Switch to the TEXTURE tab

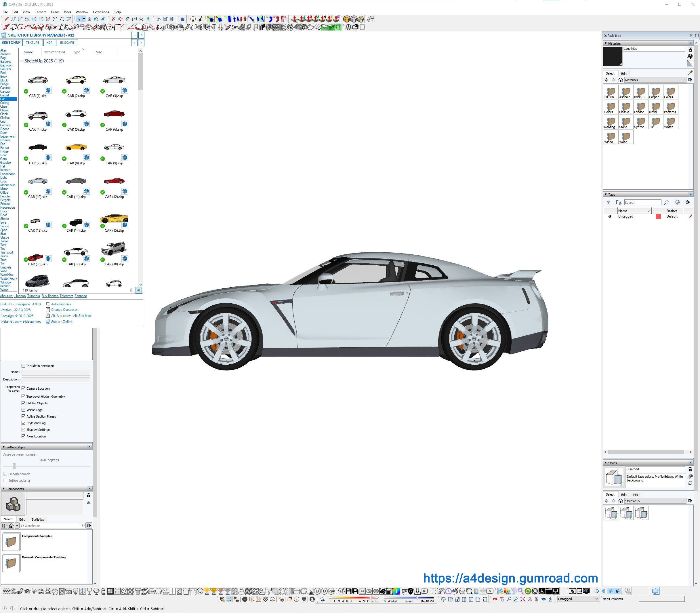(x=33, y=43)
